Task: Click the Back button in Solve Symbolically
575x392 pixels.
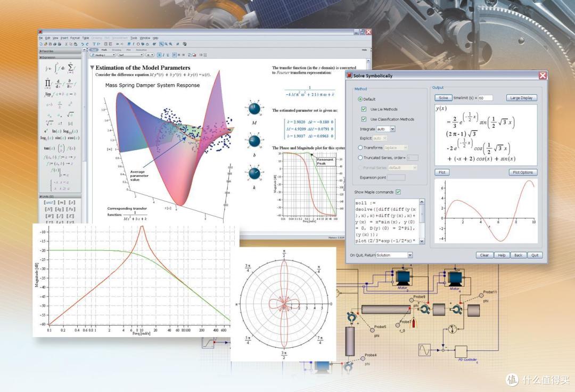Action: (518, 255)
